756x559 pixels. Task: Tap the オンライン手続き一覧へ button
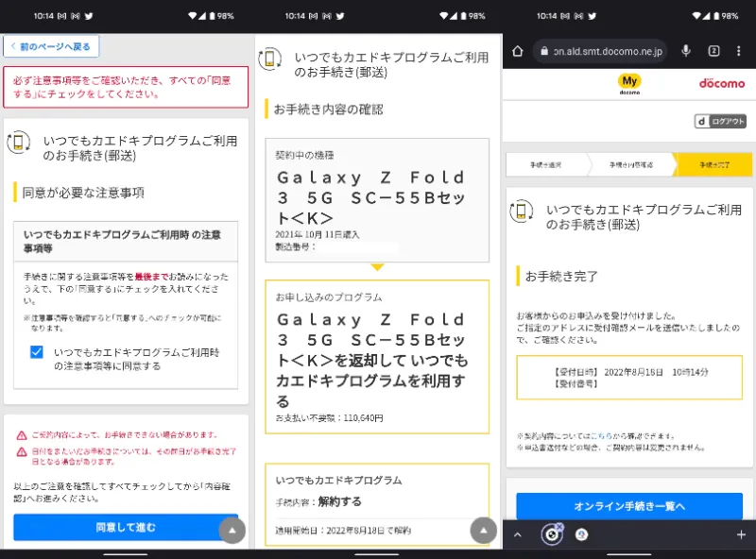[x=629, y=506]
